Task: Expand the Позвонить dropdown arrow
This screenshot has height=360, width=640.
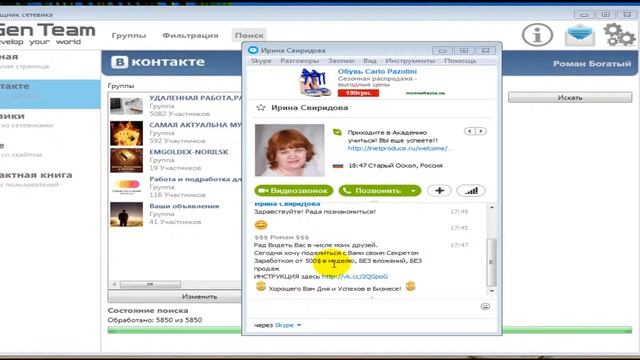Action: pos(413,191)
